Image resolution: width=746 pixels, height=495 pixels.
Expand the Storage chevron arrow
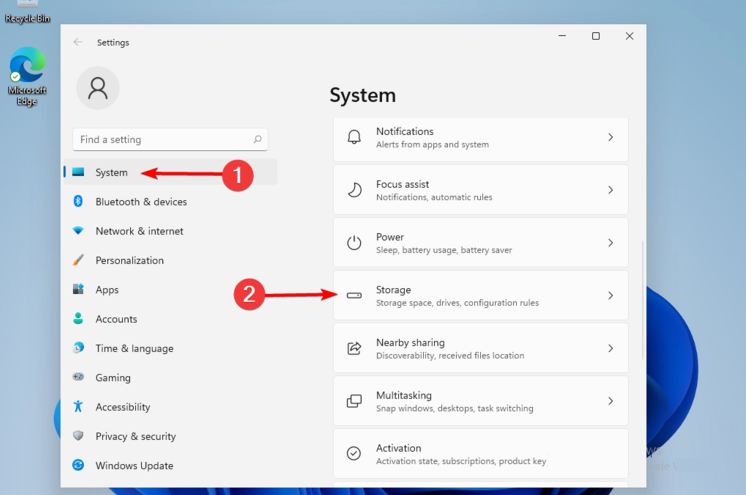[x=610, y=296]
